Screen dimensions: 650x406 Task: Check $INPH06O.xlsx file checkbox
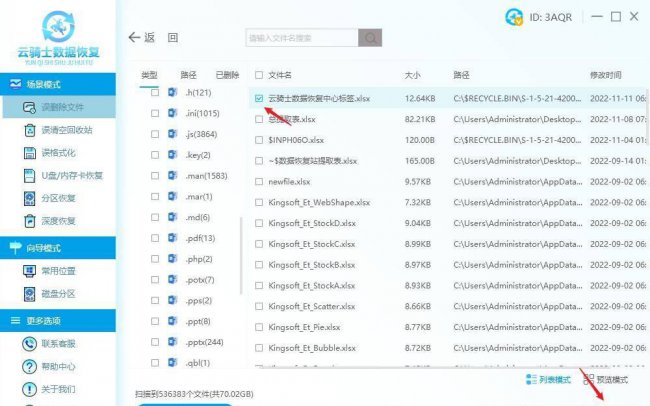259,140
